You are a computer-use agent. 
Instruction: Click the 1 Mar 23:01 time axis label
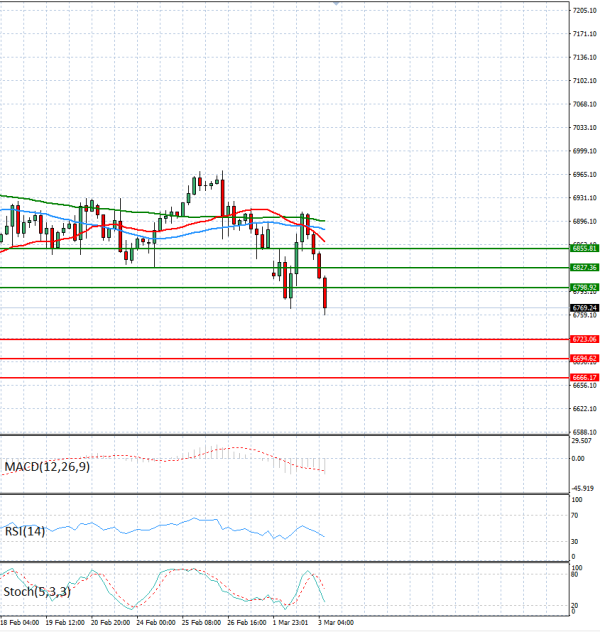pyautogui.click(x=290, y=622)
